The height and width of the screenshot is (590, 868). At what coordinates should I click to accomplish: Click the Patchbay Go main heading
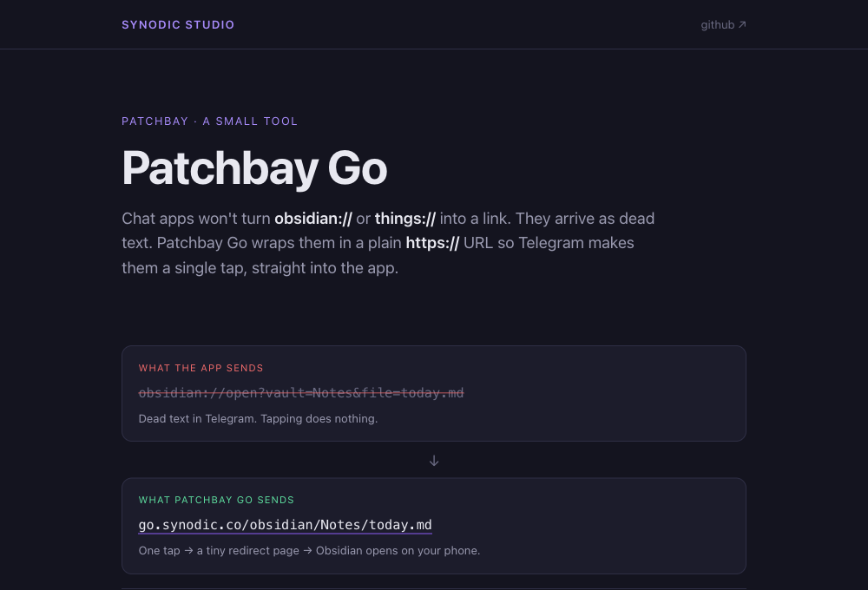coord(254,168)
